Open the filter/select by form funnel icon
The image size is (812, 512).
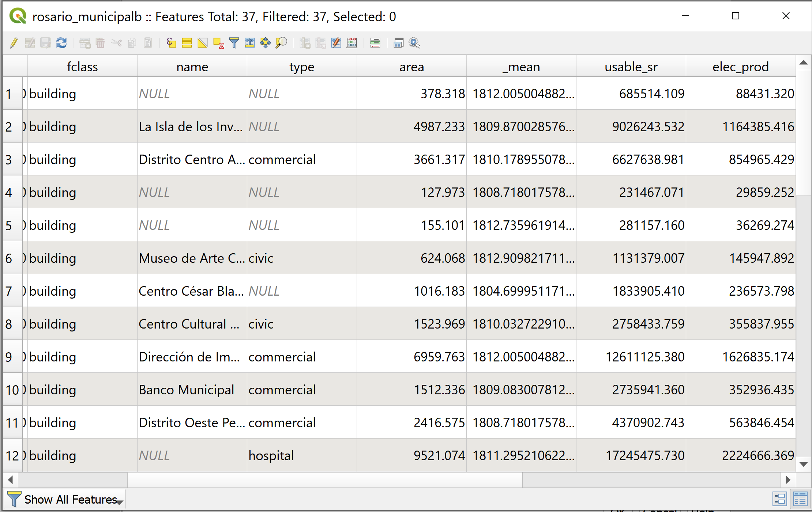pyautogui.click(x=234, y=43)
